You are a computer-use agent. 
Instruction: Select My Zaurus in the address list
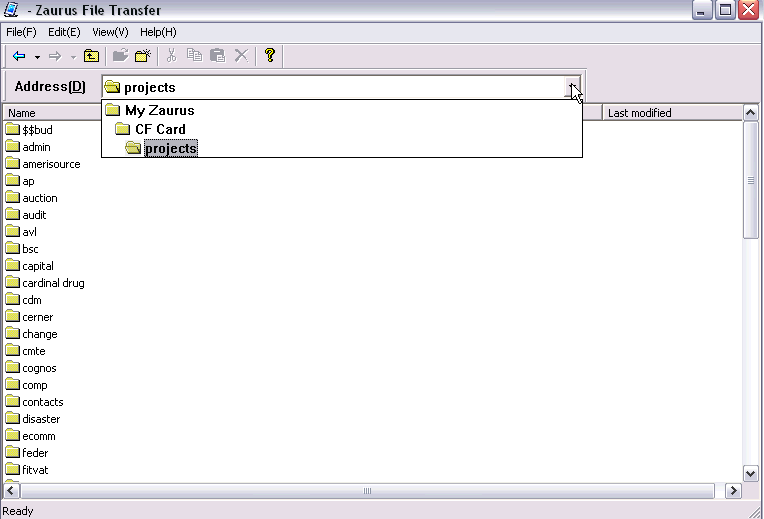click(x=159, y=110)
